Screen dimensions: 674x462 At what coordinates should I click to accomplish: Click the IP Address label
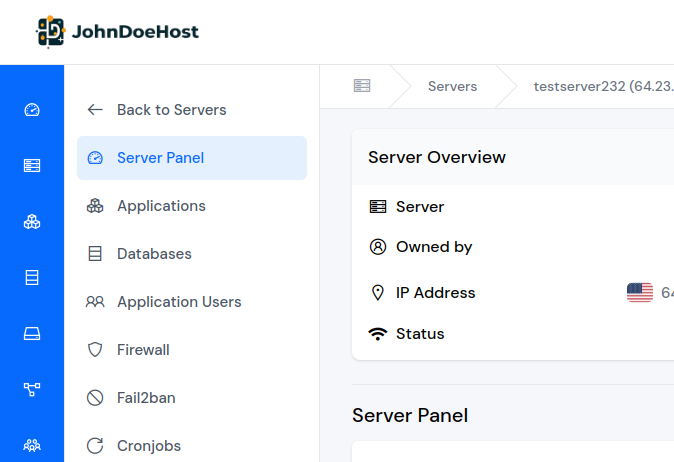(435, 293)
